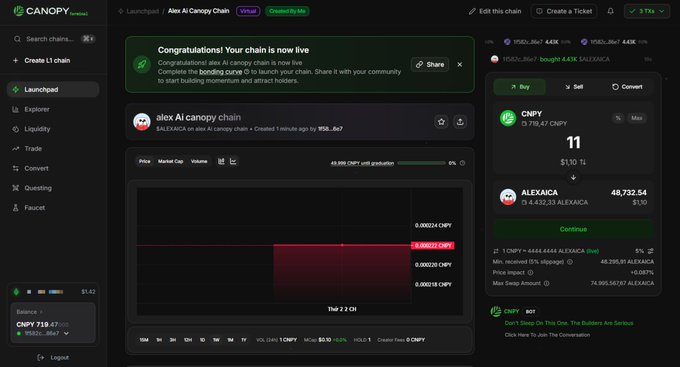Focus the Search chains field
Image resolution: width=680 pixels, height=367 pixels.
tap(54, 39)
